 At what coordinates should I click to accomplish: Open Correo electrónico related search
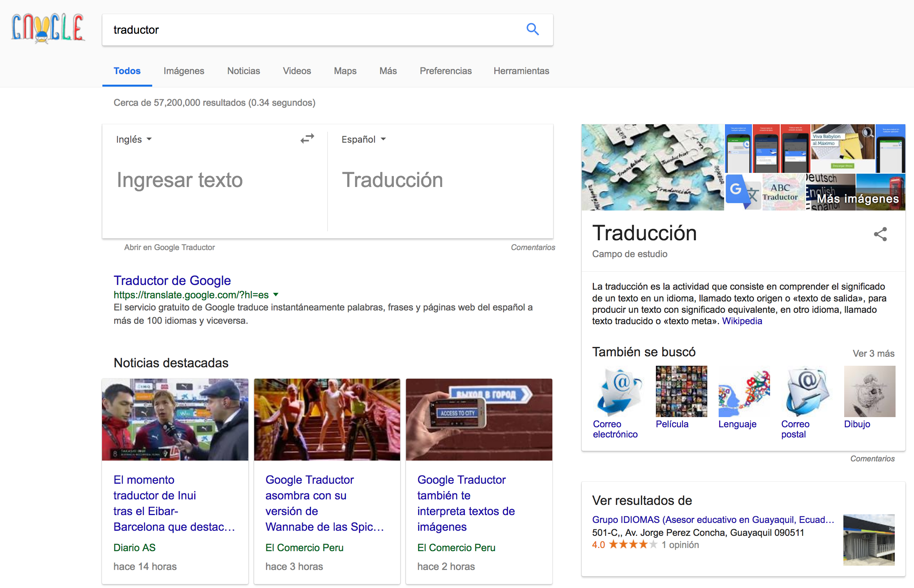pos(615,429)
